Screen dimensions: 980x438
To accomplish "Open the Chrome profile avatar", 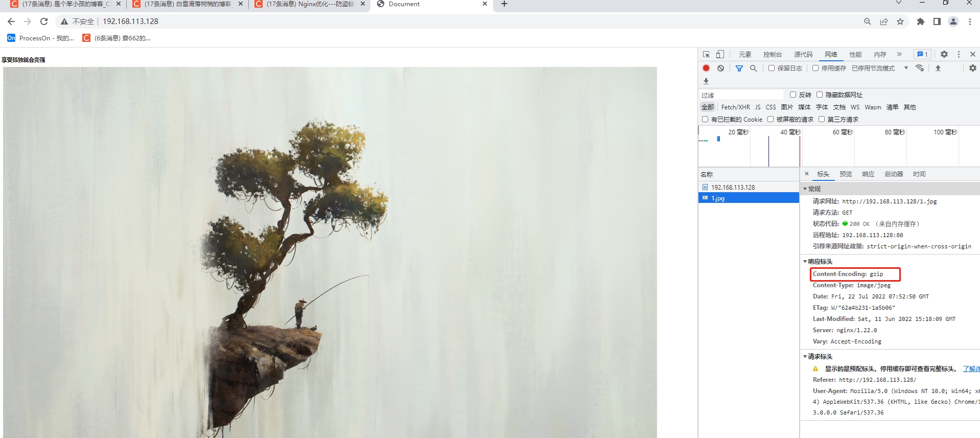I will click(x=953, y=21).
